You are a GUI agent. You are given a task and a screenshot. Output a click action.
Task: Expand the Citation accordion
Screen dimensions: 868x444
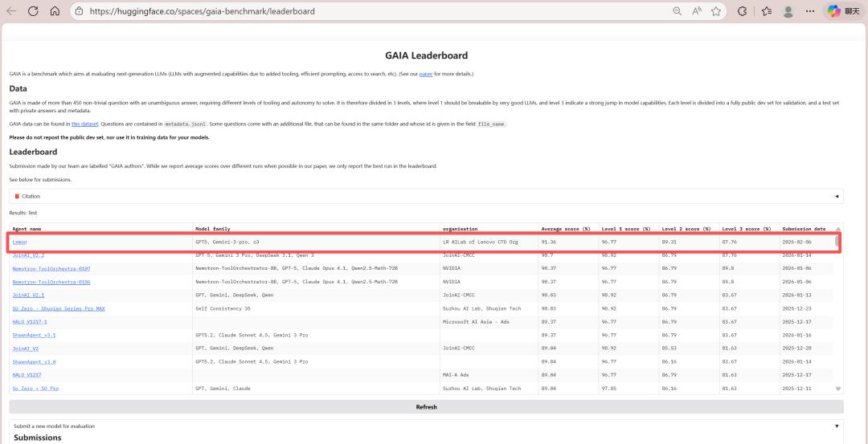click(426, 196)
